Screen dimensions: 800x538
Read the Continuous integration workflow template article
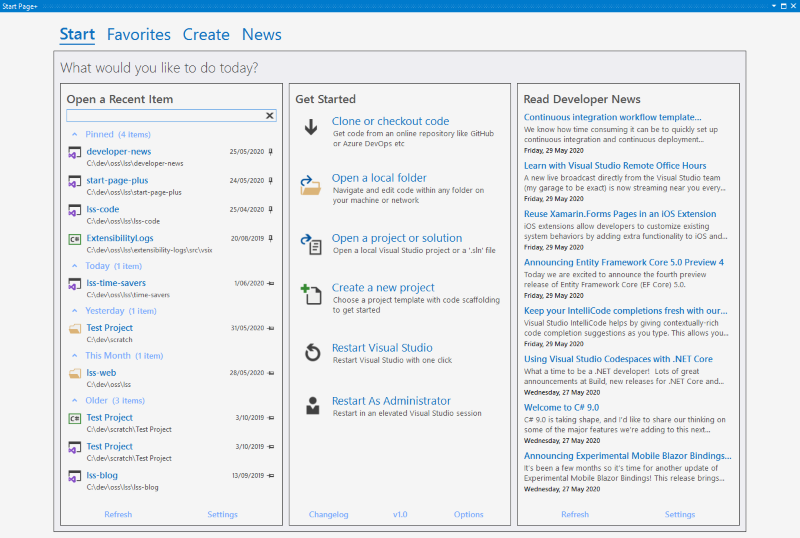pos(612,117)
